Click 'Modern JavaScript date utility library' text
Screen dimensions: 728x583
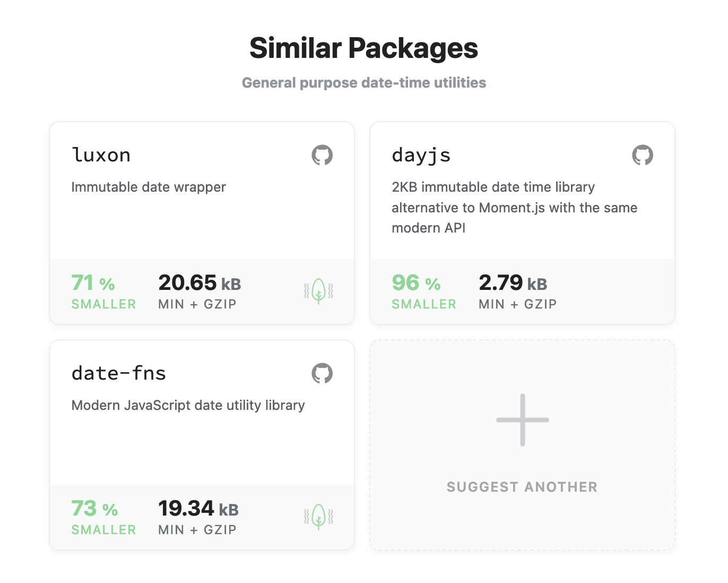tap(188, 405)
